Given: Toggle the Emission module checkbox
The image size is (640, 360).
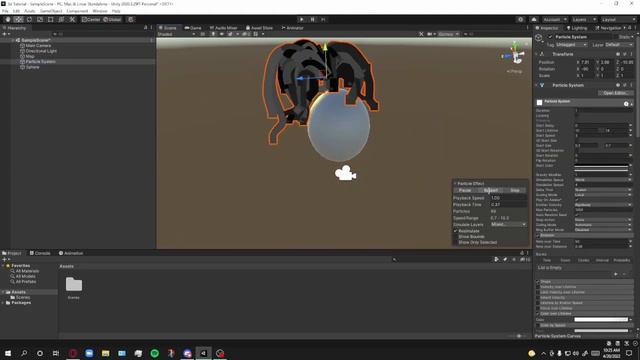Looking at the screenshot, I should point(538,236).
